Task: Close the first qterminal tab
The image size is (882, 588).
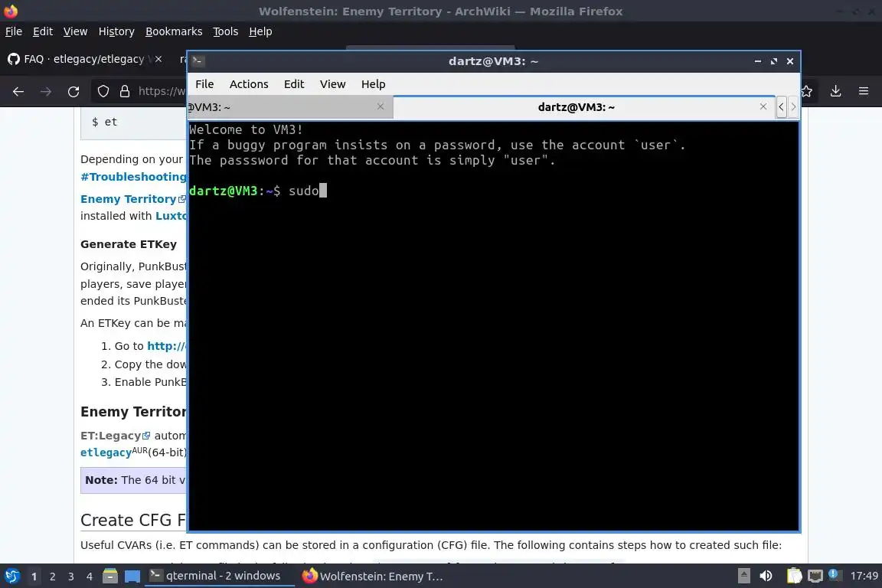Action: [381, 106]
